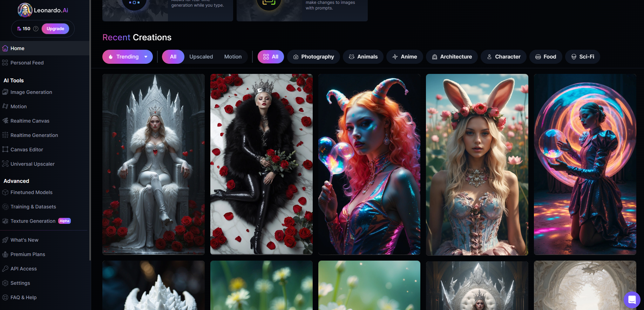The image size is (644, 310).
Task: Click the token help question mark icon
Action: point(36,29)
